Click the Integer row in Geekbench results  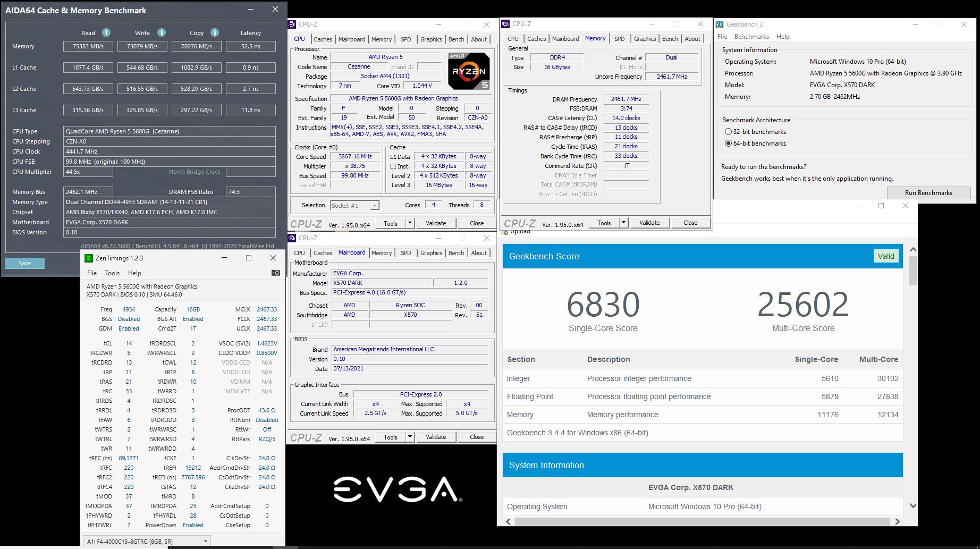point(703,378)
